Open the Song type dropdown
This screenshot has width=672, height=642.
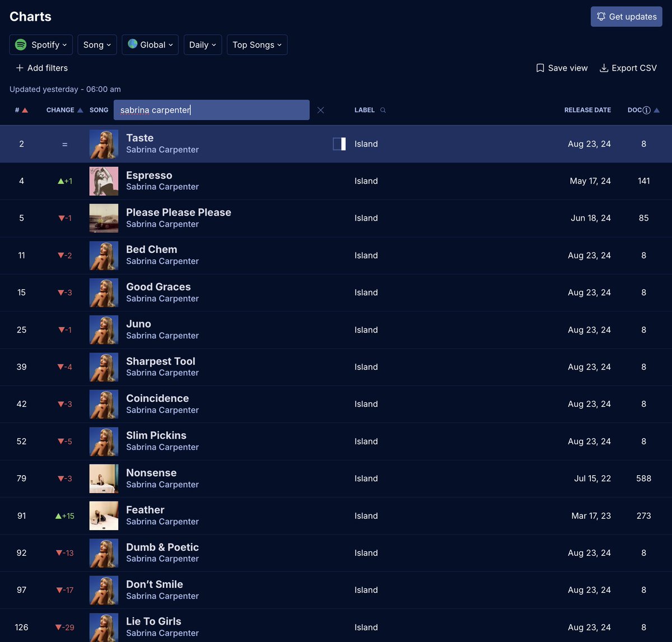97,45
